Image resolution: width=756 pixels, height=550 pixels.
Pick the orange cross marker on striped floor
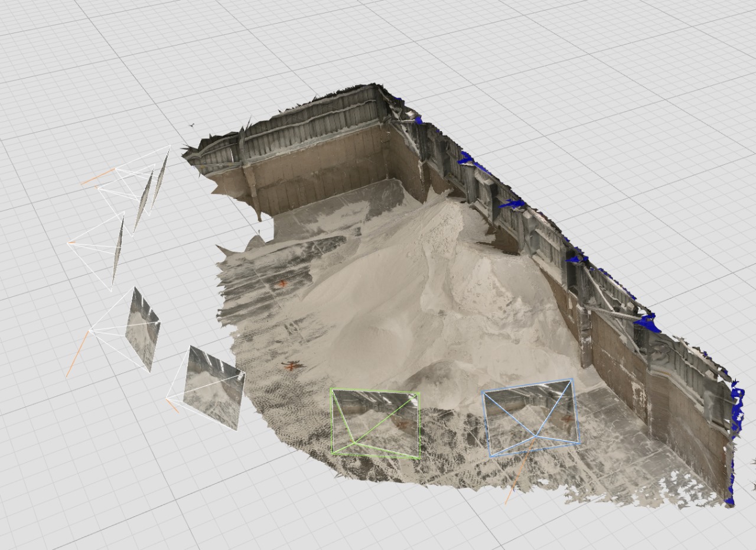(283, 284)
